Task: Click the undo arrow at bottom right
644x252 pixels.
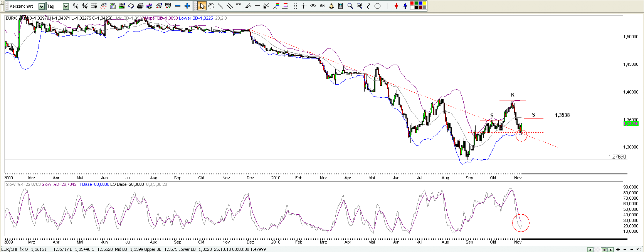Action: click(x=639, y=249)
